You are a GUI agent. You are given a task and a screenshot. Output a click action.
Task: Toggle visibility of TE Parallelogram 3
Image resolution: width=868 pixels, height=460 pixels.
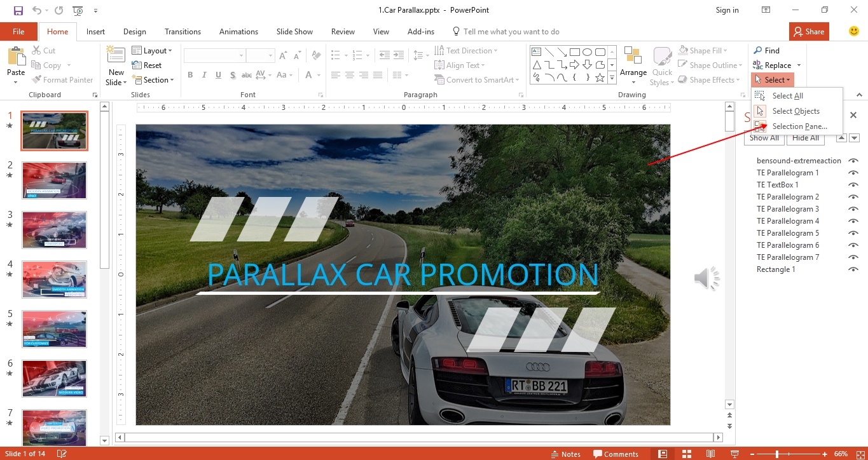tap(853, 208)
